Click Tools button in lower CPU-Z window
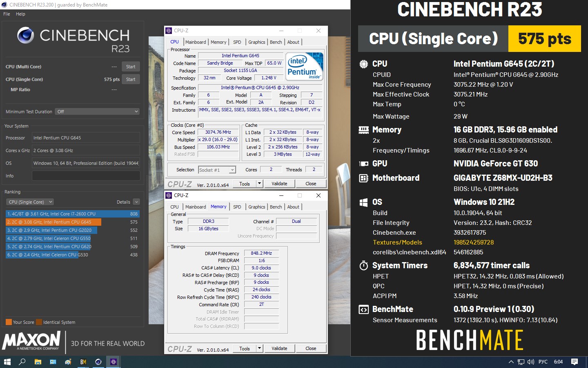588x368 pixels. pyautogui.click(x=245, y=348)
